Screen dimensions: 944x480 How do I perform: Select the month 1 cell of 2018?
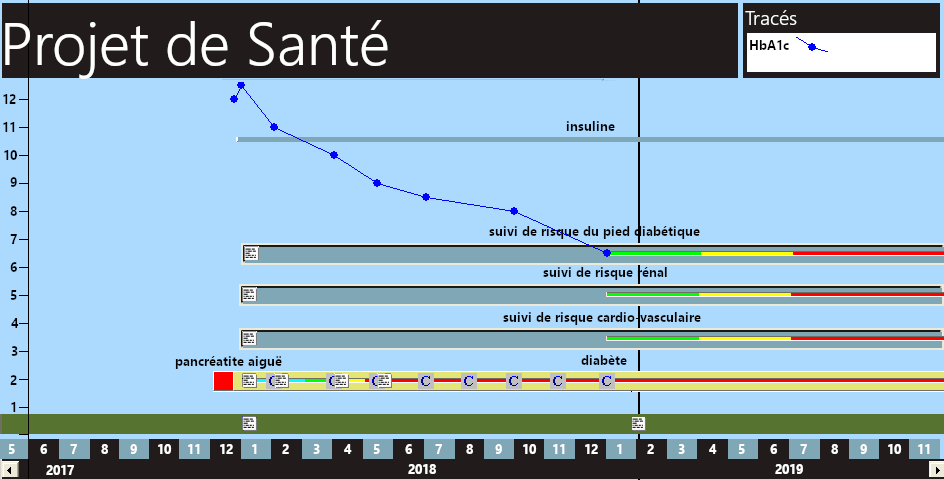(256, 449)
